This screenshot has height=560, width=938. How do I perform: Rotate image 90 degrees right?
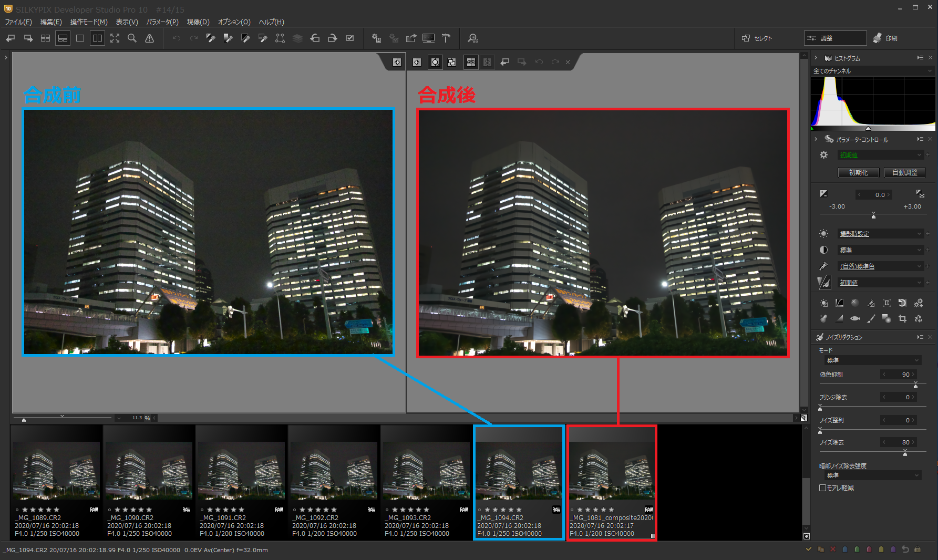point(332,38)
